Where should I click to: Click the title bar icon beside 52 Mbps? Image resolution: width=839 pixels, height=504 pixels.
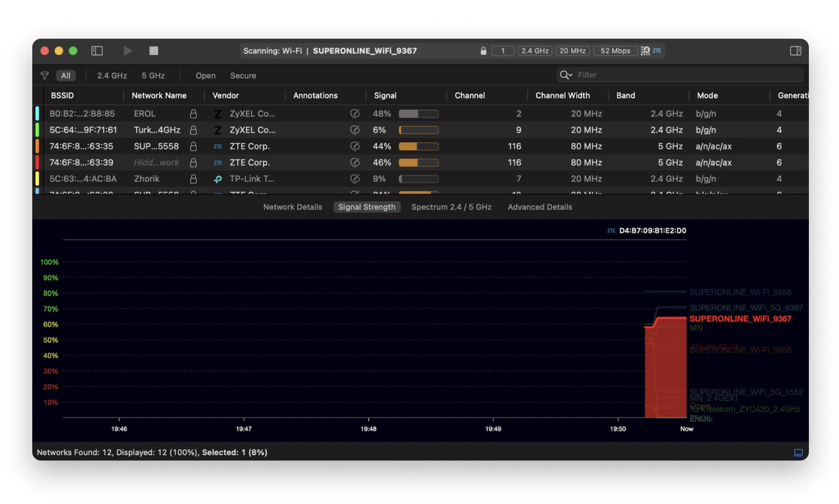pos(645,51)
